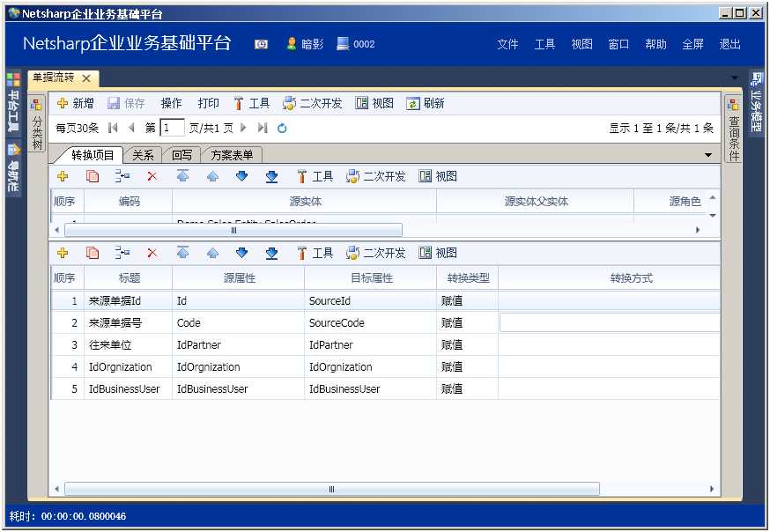
Task: Open the tab strip dropdown arrow beside 方案表单
Action: [x=708, y=156]
